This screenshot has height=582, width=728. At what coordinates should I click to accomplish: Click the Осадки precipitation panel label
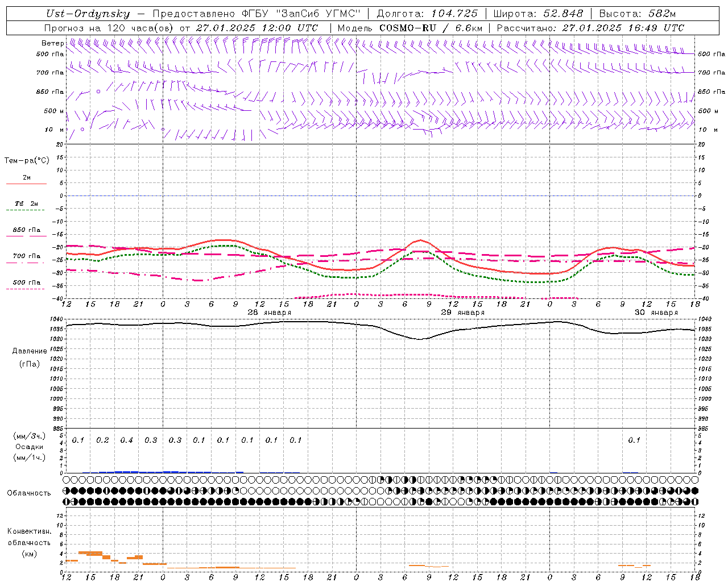(x=30, y=447)
